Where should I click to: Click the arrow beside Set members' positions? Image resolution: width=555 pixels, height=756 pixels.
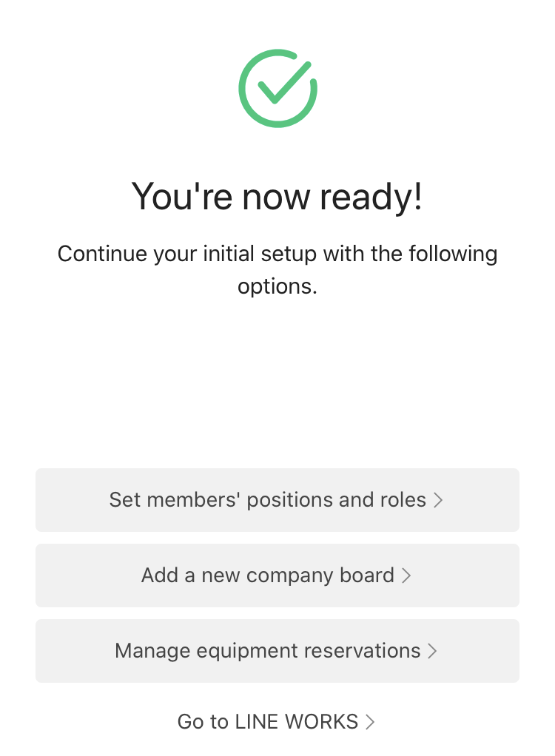tap(438, 501)
